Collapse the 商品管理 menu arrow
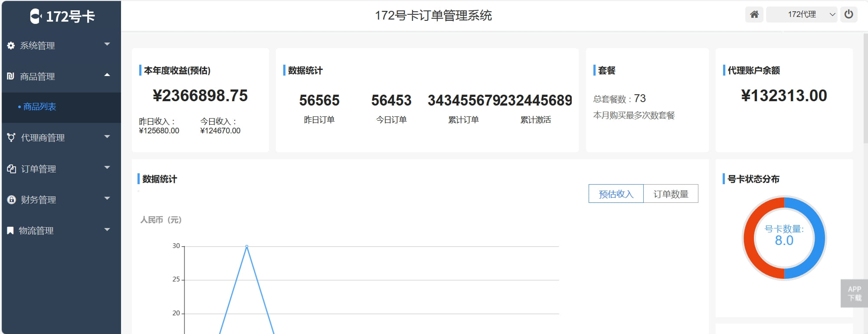The image size is (868, 334). [107, 75]
